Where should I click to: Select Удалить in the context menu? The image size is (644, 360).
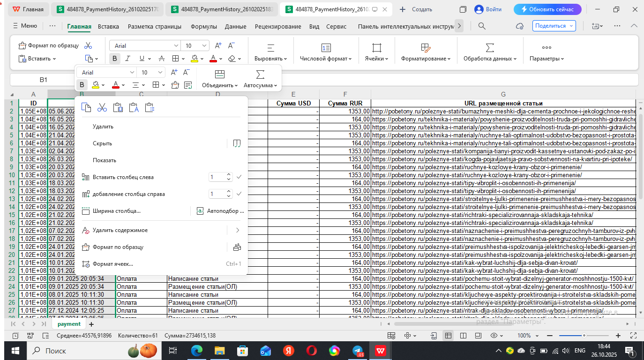tap(161, 127)
